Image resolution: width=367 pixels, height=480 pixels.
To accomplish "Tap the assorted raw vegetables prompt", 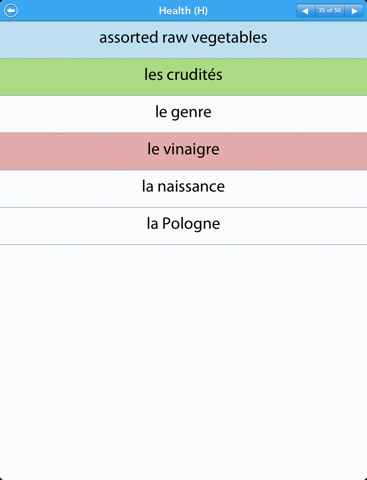I will coord(183,38).
